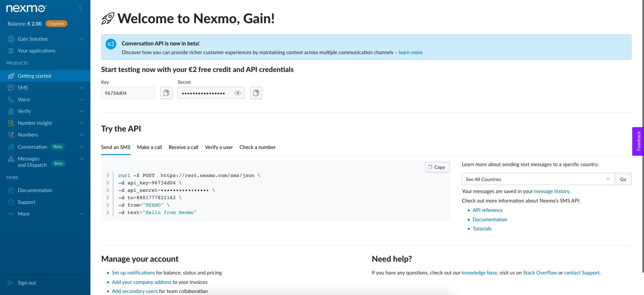Open the message history link

(552, 191)
